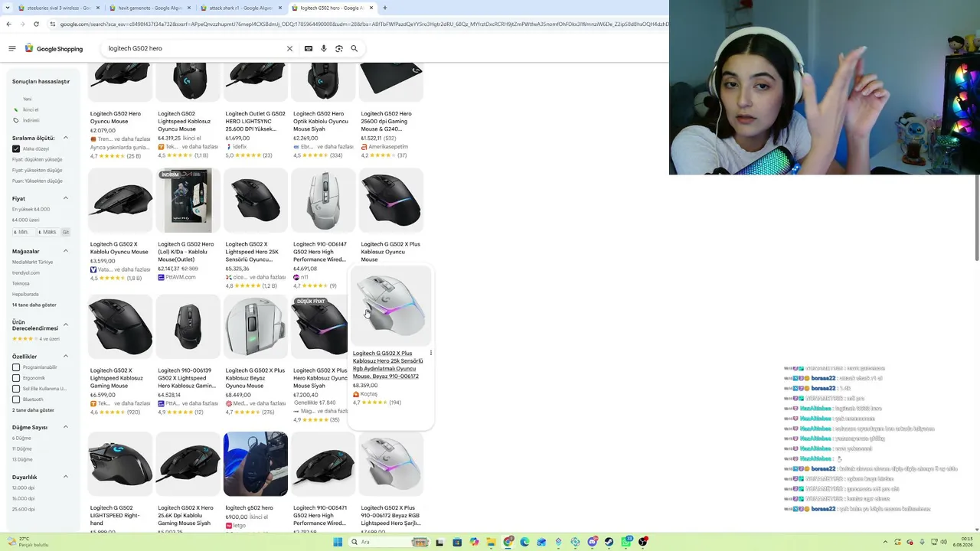Switch to the steelseries rival 3 wireless tab
This screenshot has width=980, height=551.
[x=59, y=8]
